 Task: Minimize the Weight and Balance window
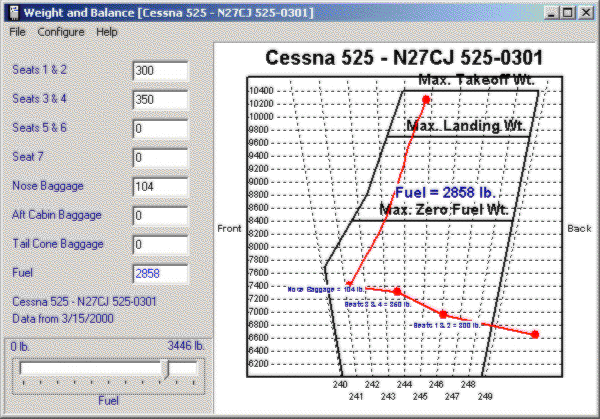coord(551,13)
